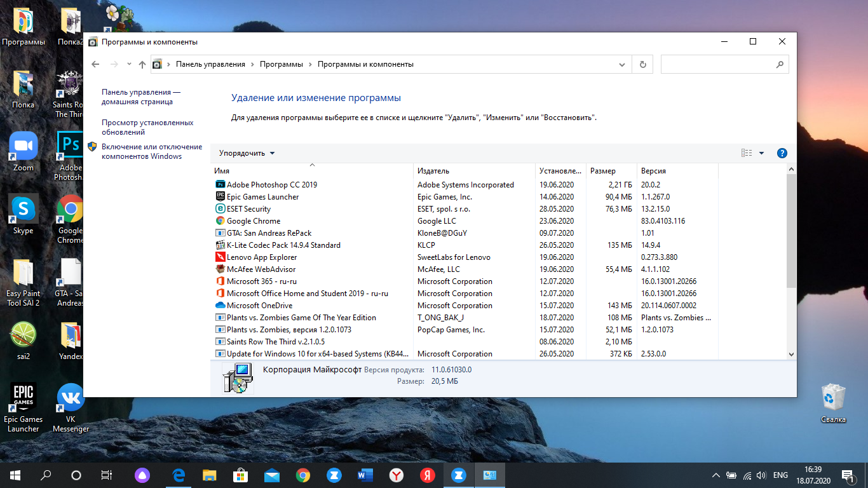
Task: Select Update for Windows 10 for x64-based Systems
Action: [466, 354]
